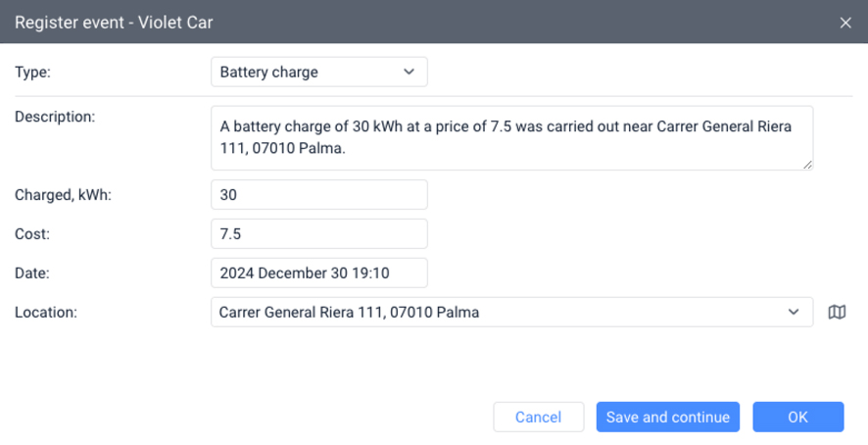This screenshot has height=445, width=868.
Task: Click the Date: label
Action: coord(32,272)
